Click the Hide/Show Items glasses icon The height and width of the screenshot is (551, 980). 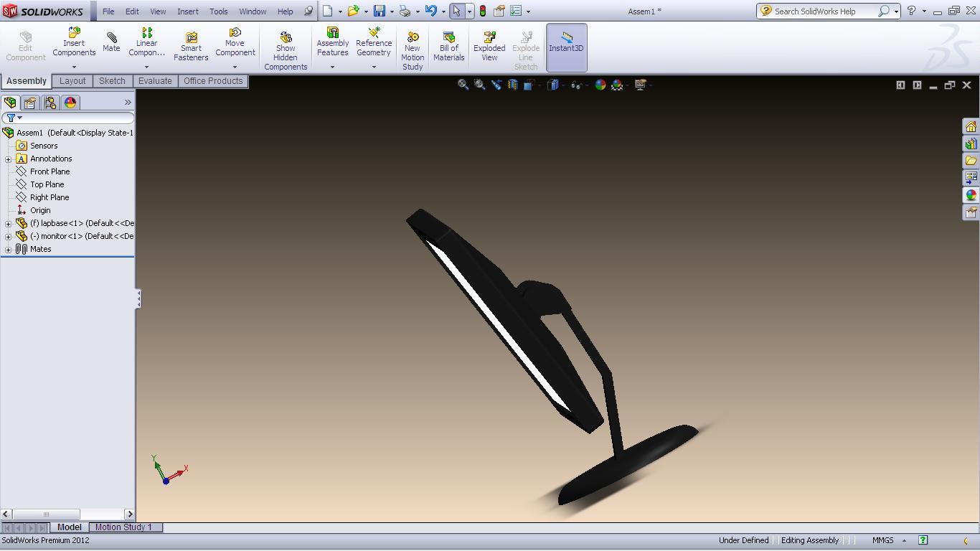pos(575,85)
